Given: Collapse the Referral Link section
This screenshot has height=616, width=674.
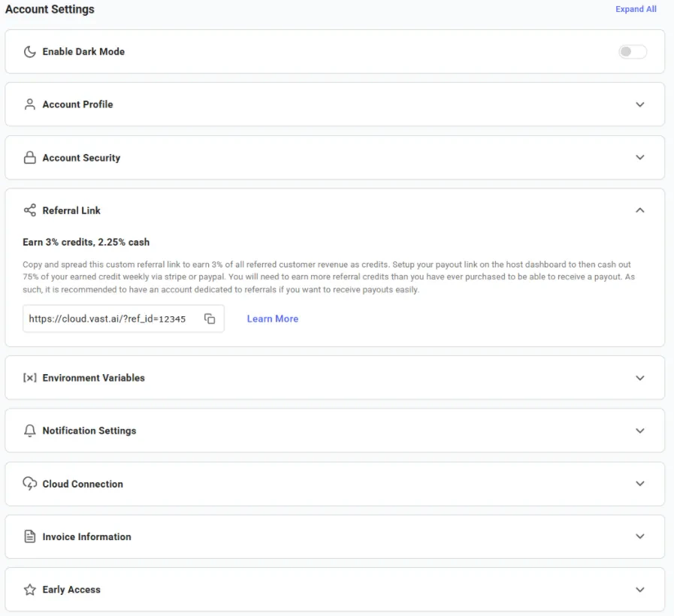Looking at the screenshot, I should coord(640,210).
